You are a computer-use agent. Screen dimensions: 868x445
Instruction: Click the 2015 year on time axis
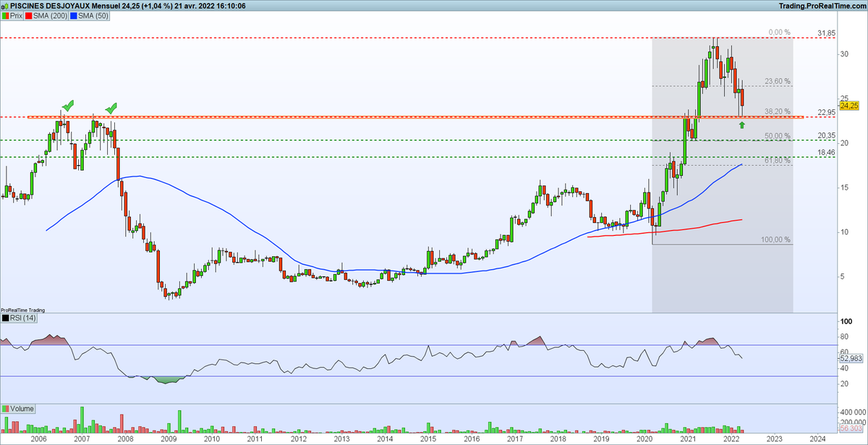pyautogui.click(x=427, y=439)
